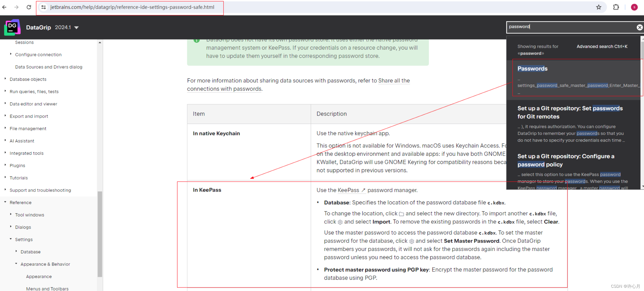The height and width of the screenshot is (291, 644).
Task: Open Support and troubleshooting section
Action: [40, 191]
